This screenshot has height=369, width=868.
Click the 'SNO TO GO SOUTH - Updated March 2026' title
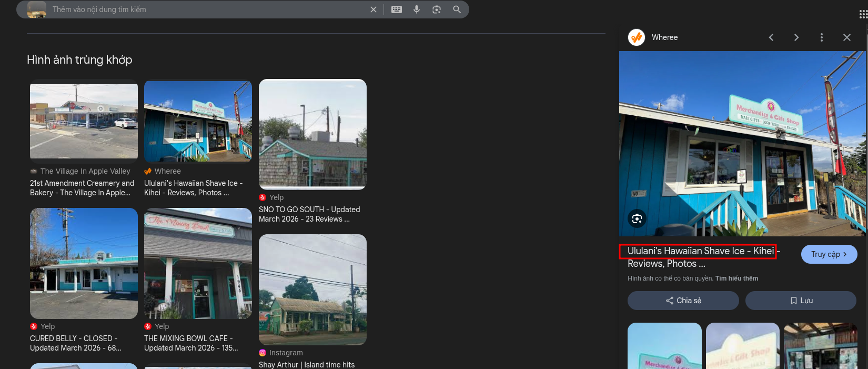coord(309,214)
